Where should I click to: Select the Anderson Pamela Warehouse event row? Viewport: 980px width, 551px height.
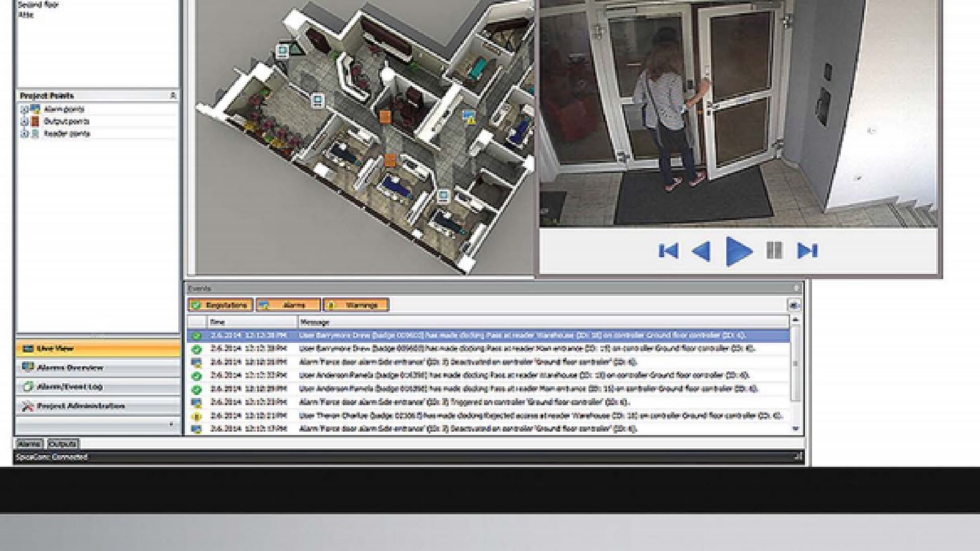coord(488,375)
